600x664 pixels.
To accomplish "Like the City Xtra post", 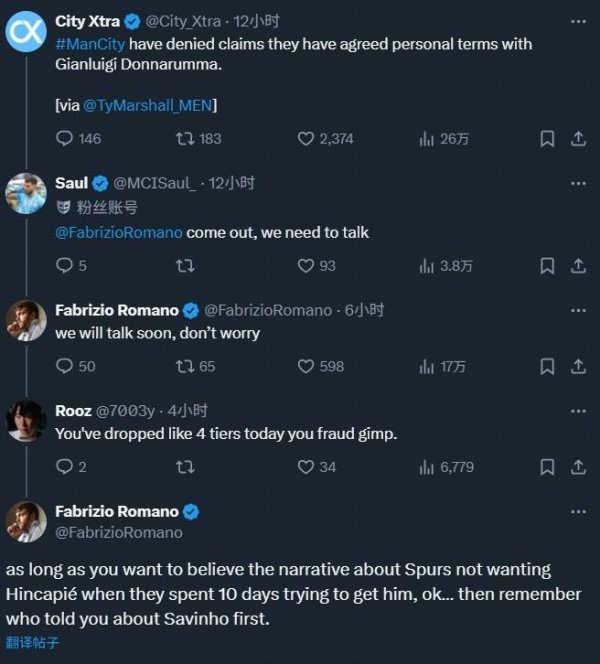I will click(x=307, y=139).
